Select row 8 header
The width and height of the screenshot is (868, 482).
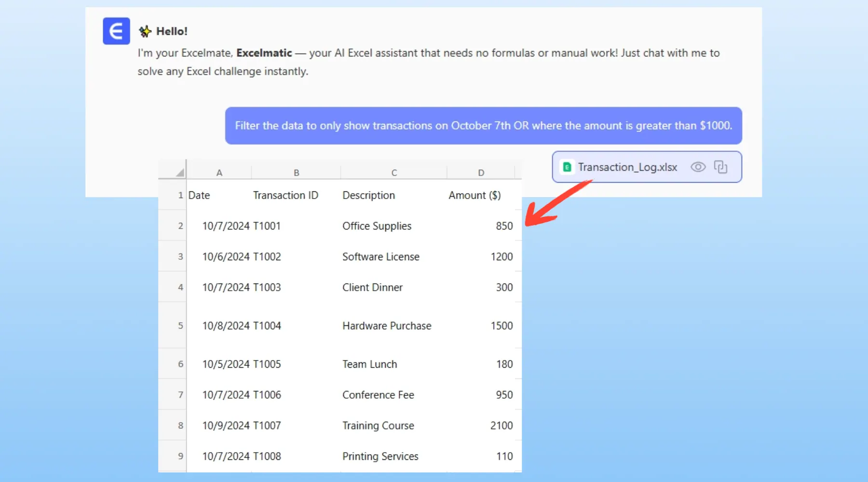pyautogui.click(x=180, y=426)
